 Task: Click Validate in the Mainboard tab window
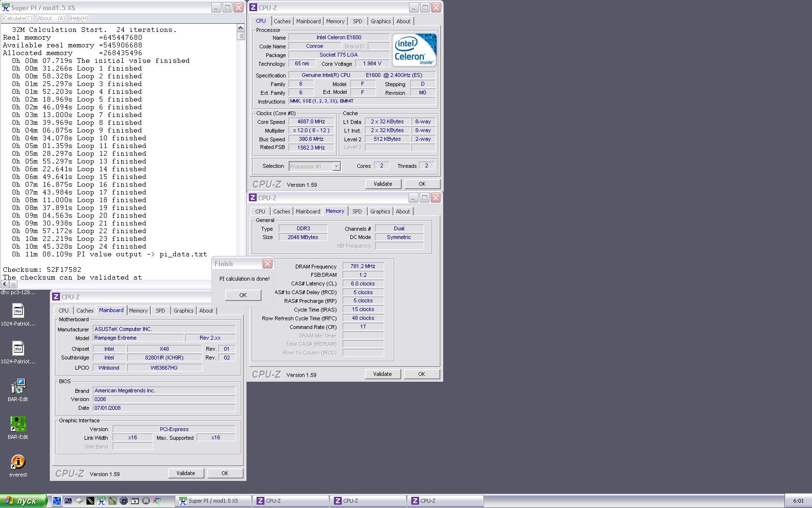[x=186, y=473]
